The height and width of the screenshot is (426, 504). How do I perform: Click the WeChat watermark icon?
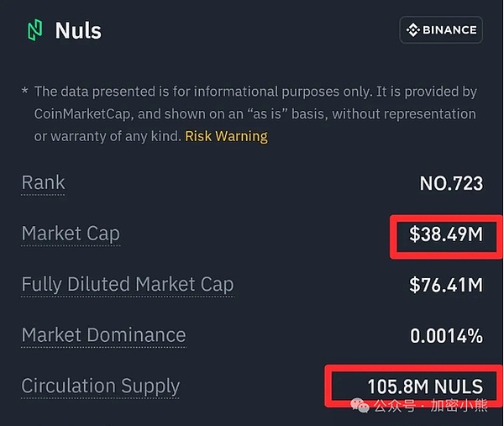360,407
